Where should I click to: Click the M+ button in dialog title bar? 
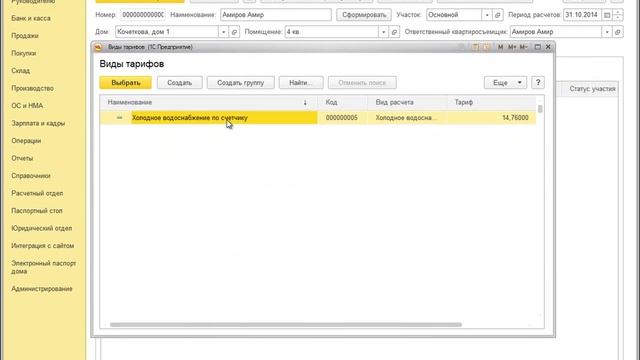(512, 47)
